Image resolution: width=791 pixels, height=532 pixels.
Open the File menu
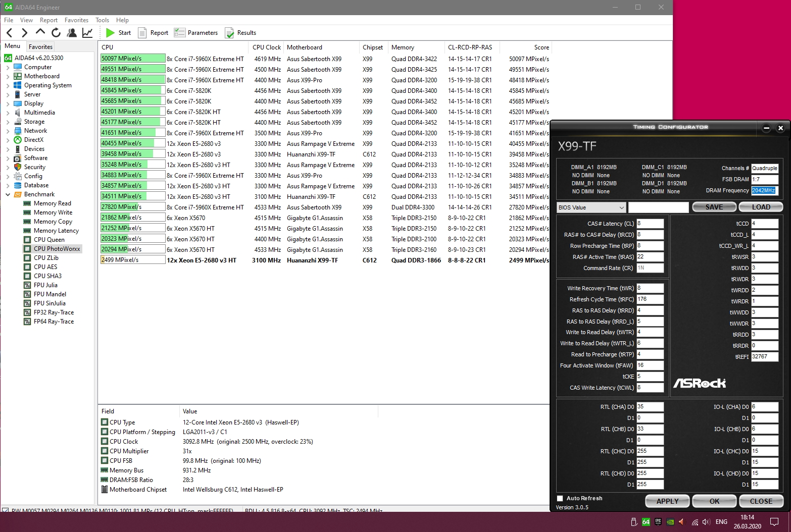point(9,20)
